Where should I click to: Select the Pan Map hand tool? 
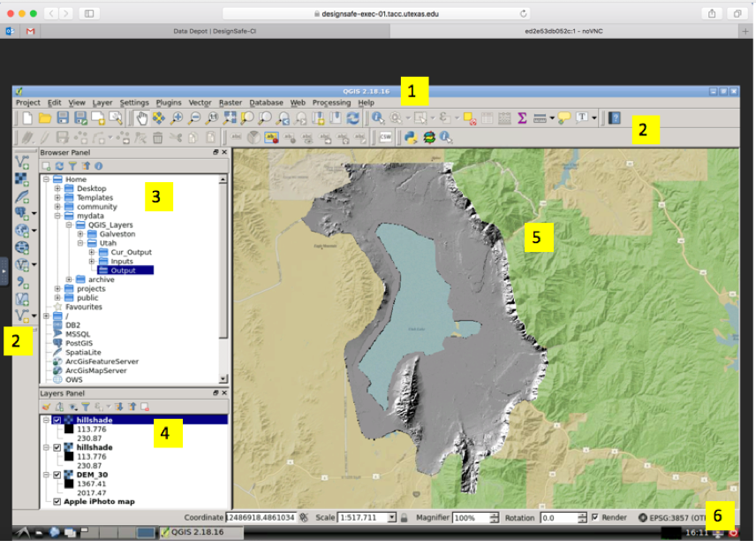(x=141, y=118)
